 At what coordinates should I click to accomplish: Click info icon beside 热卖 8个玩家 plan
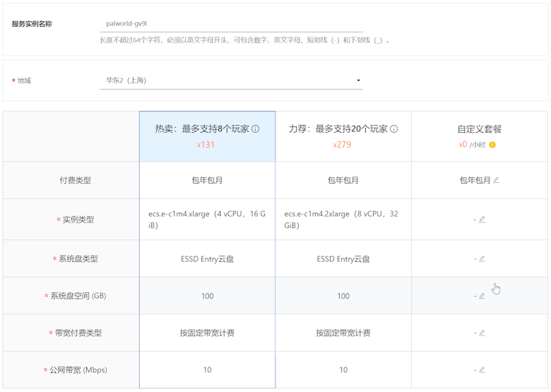[x=256, y=129]
